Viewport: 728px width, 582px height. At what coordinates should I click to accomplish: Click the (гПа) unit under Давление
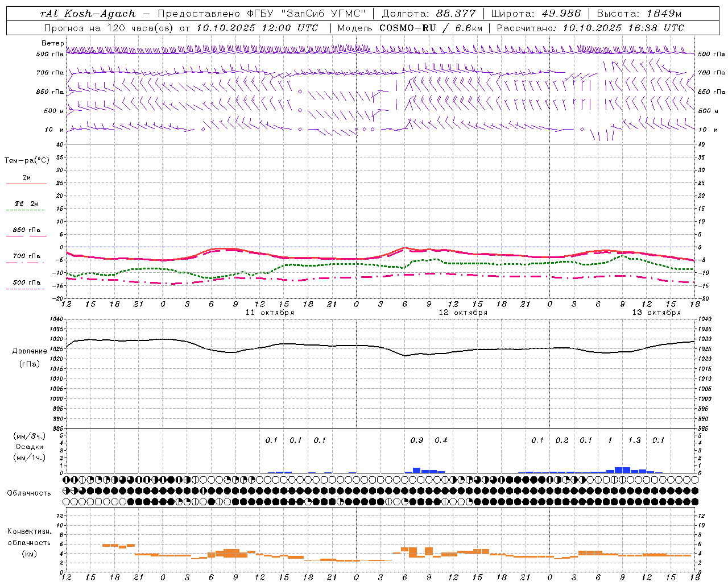click(x=30, y=364)
